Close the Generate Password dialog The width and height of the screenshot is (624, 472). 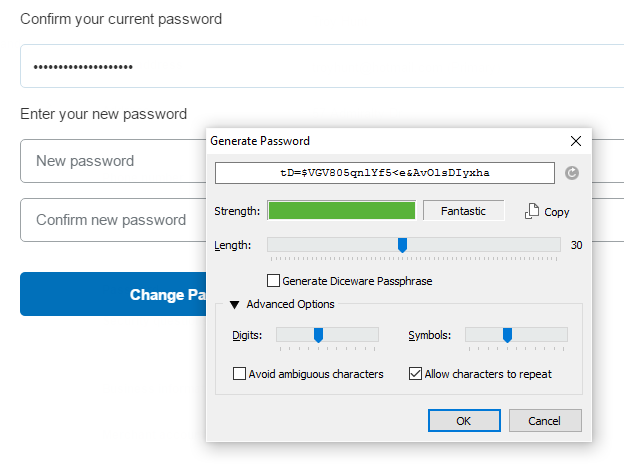575,141
